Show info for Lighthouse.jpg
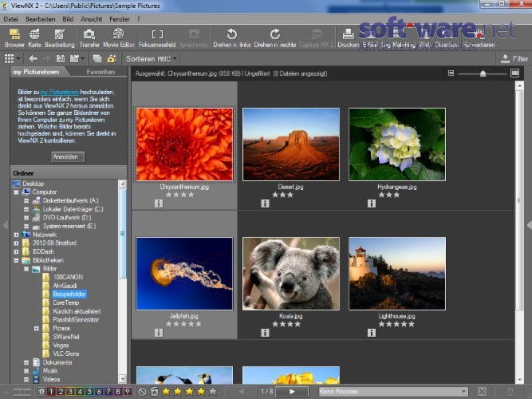This screenshot has width=532, height=399. (372, 333)
